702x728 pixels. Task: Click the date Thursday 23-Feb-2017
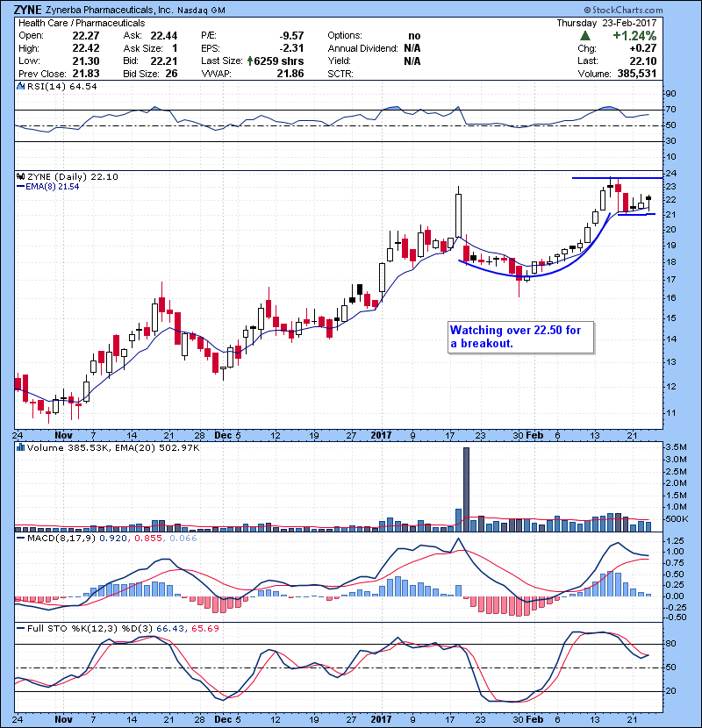coord(606,23)
